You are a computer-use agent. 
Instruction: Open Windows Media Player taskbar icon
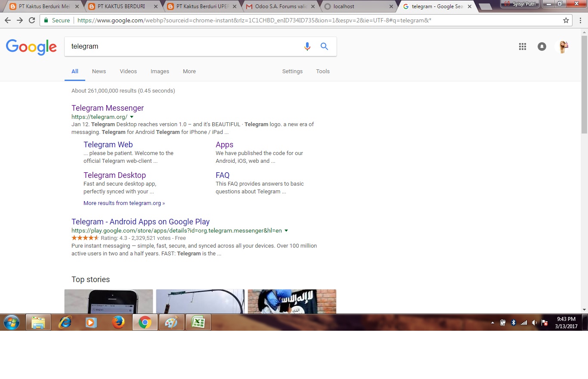[x=91, y=322]
